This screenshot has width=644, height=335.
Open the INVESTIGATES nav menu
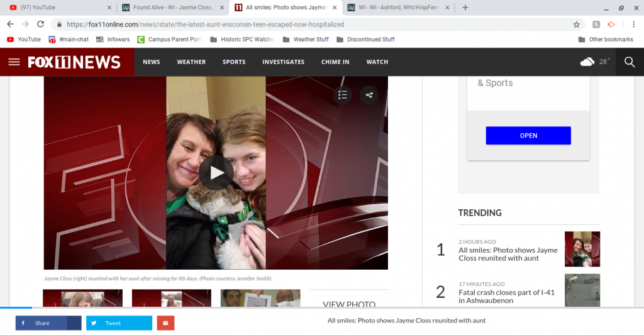click(x=283, y=62)
